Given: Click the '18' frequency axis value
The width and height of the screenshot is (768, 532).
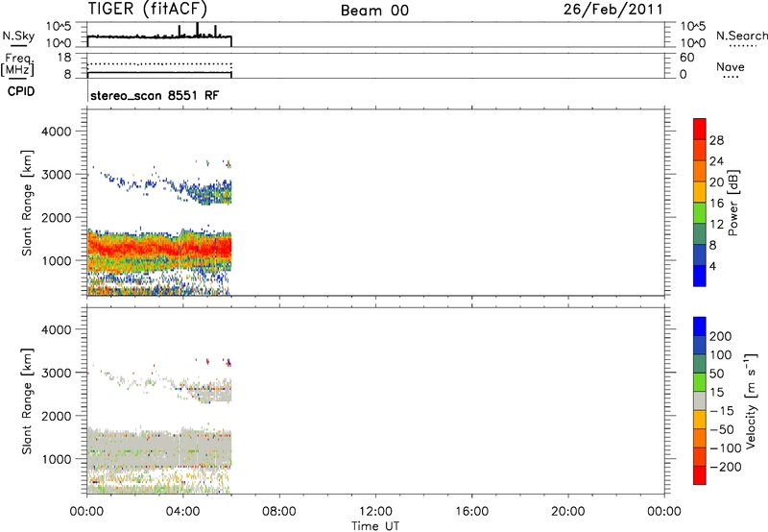Looking at the screenshot, I should tap(63, 58).
